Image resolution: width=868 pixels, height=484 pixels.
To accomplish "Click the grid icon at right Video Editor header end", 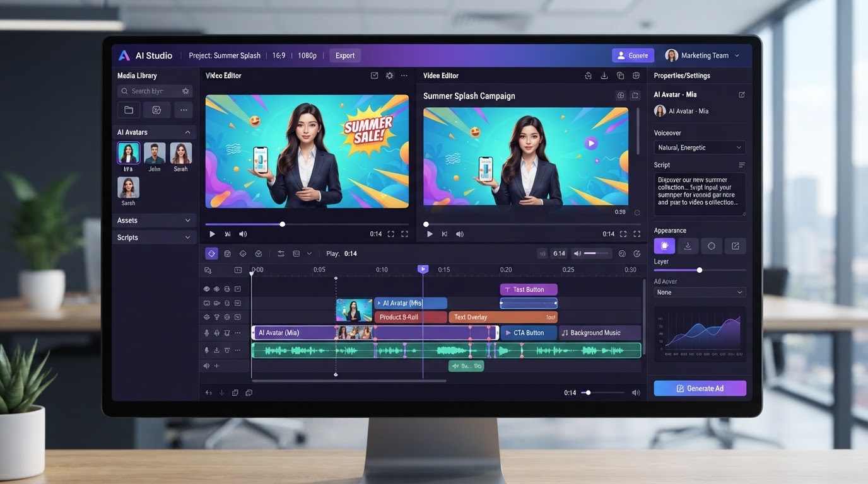I will tap(635, 76).
